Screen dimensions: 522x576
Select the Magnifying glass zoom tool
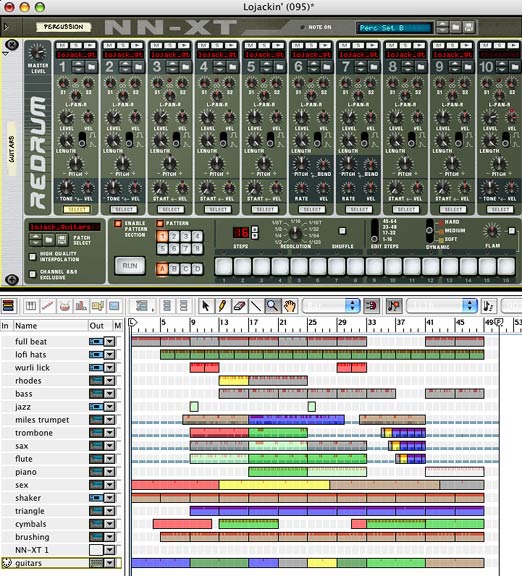[x=272, y=306]
